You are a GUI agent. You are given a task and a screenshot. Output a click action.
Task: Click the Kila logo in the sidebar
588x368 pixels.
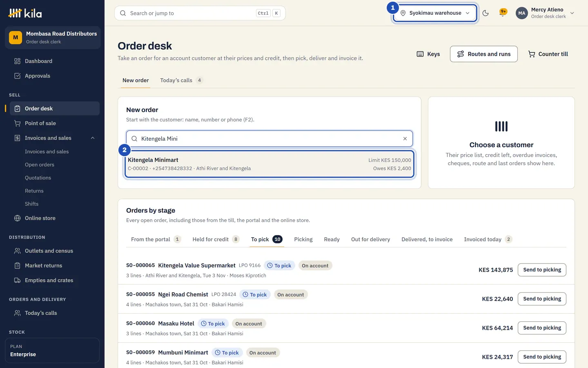coord(25,13)
